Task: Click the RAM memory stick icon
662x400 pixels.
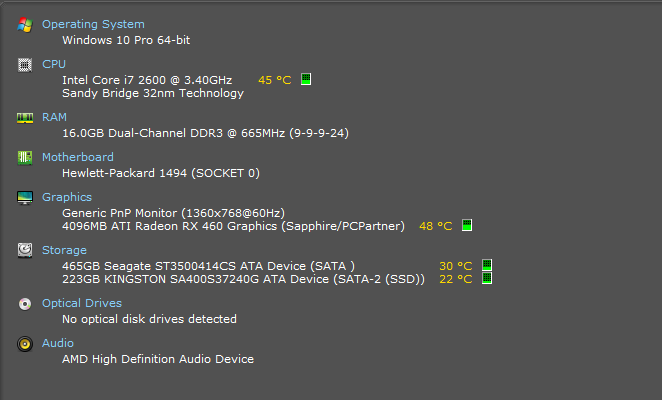Action: 25,117
